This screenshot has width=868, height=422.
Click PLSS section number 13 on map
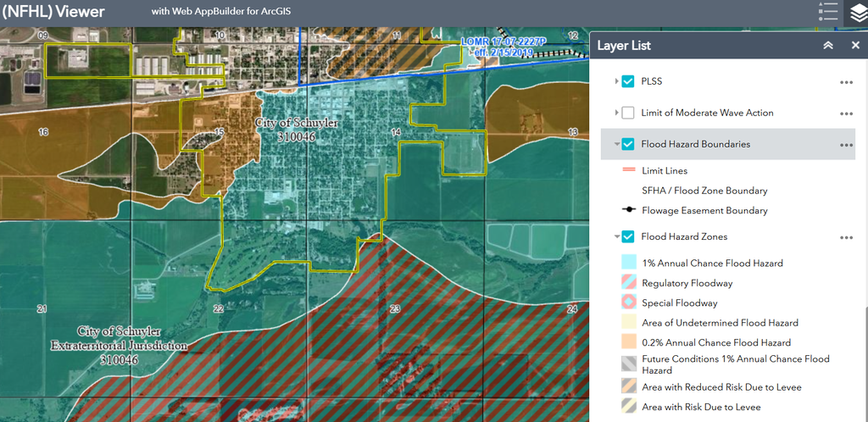(572, 131)
